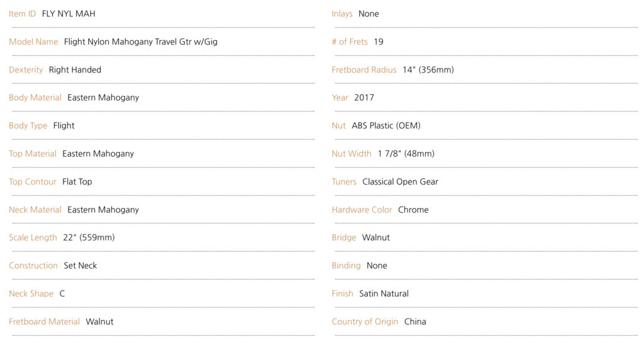Viewport: 644px width, 349px height.
Task: Click the Model Name label
Action: point(33,42)
